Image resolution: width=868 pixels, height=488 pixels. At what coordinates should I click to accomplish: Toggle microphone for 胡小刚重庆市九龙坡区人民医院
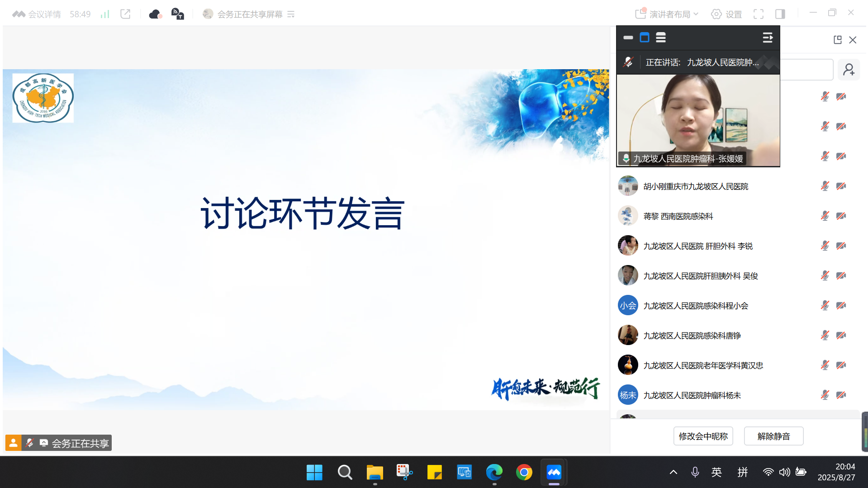coord(825,185)
